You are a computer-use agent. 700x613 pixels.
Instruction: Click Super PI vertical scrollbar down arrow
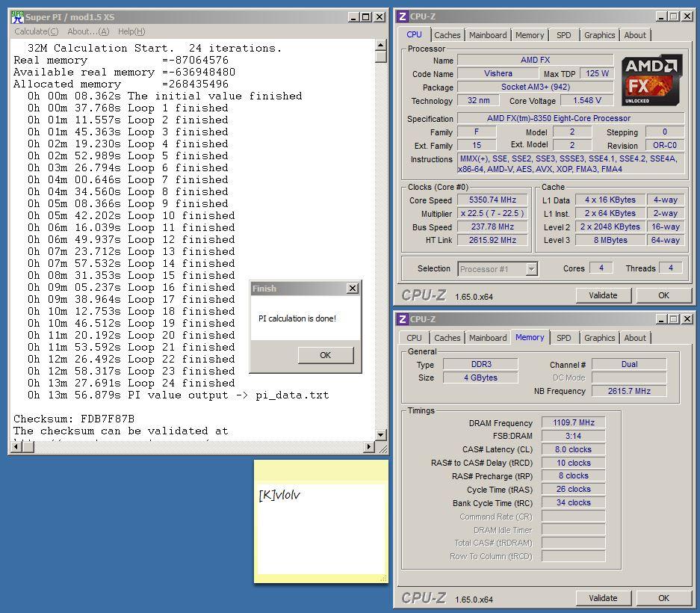pos(380,435)
